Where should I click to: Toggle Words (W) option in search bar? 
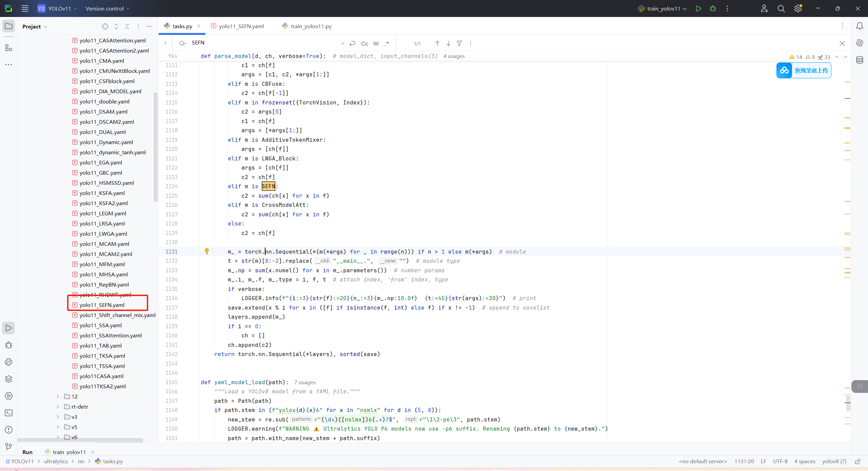(x=376, y=43)
